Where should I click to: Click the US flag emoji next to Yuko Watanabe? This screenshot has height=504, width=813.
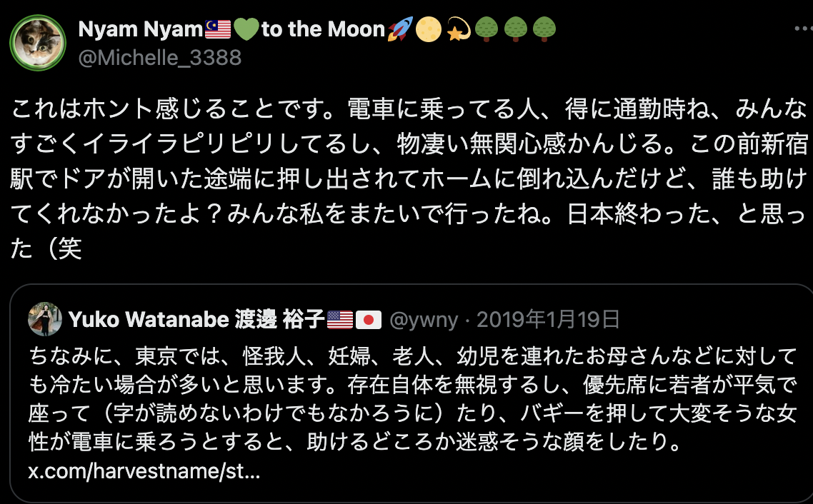click(x=339, y=321)
